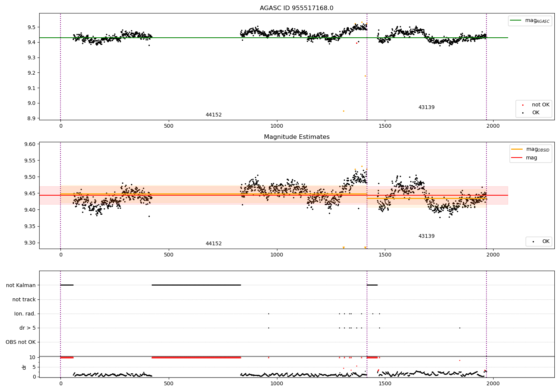Click x-axis tick 500 under Magnitude Estimates plot
The width and height of the screenshot is (560, 392).
click(168, 255)
